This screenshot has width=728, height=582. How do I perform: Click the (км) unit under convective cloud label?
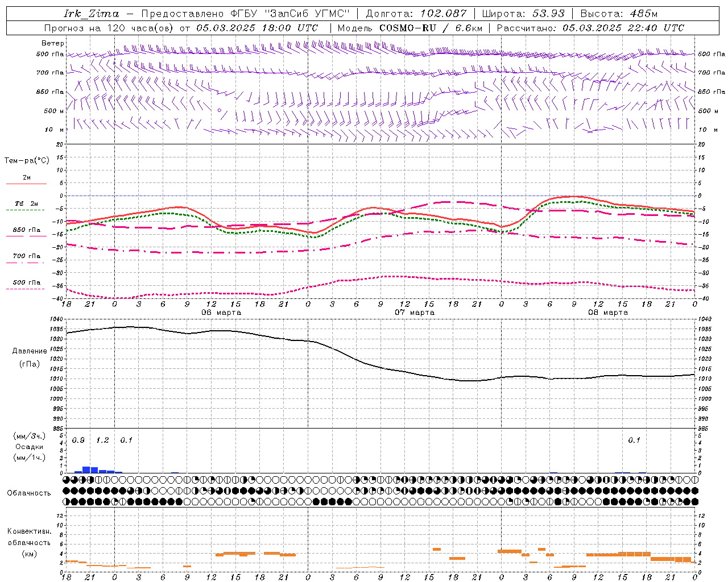[29, 554]
